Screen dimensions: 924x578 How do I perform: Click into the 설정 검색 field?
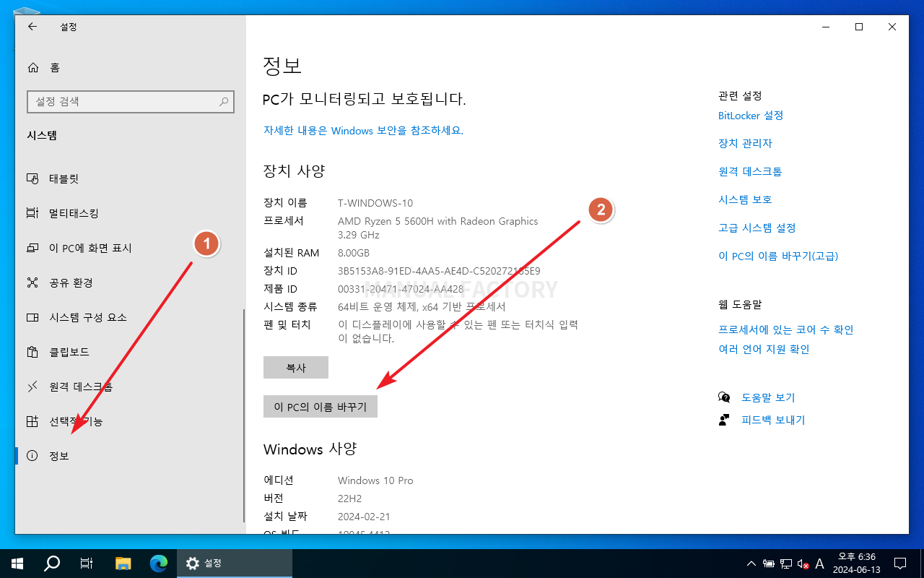(131, 102)
